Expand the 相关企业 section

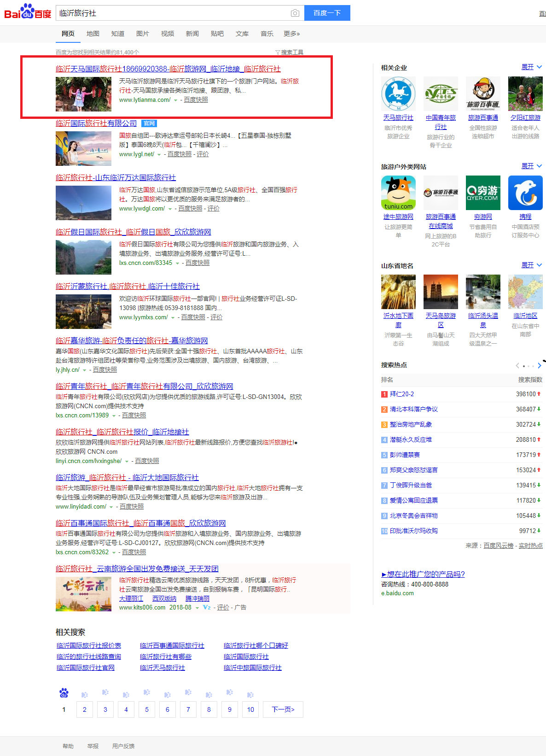tap(531, 67)
